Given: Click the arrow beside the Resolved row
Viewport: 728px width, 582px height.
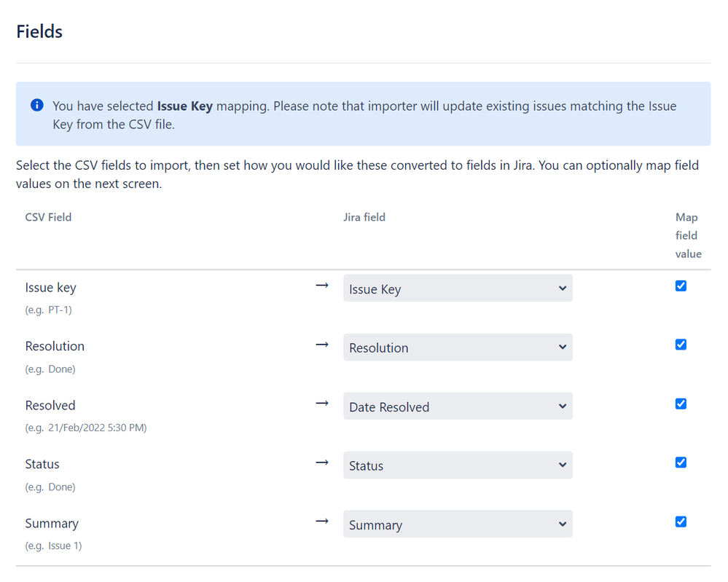Looking at the screenshot, I should click(x=322, y=404).
